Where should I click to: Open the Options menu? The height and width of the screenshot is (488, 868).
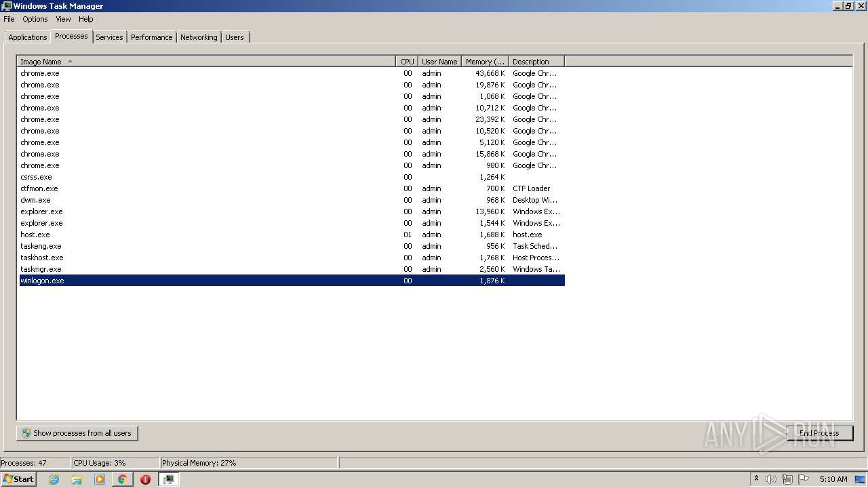(35, 19)
